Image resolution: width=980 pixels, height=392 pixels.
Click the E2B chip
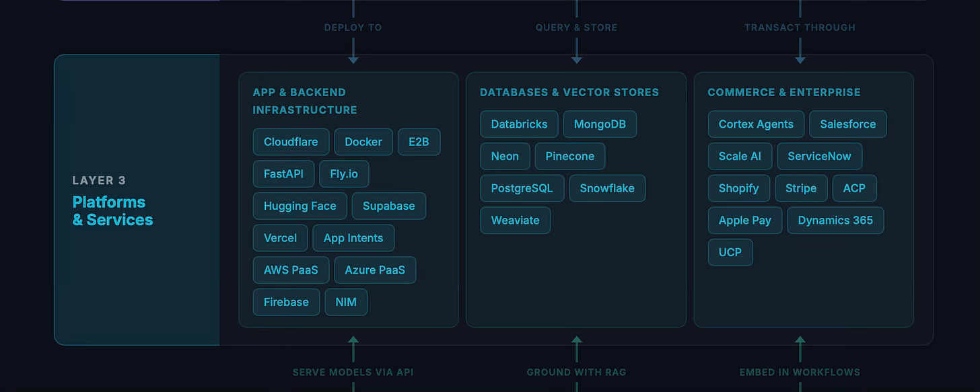(419, 142)
